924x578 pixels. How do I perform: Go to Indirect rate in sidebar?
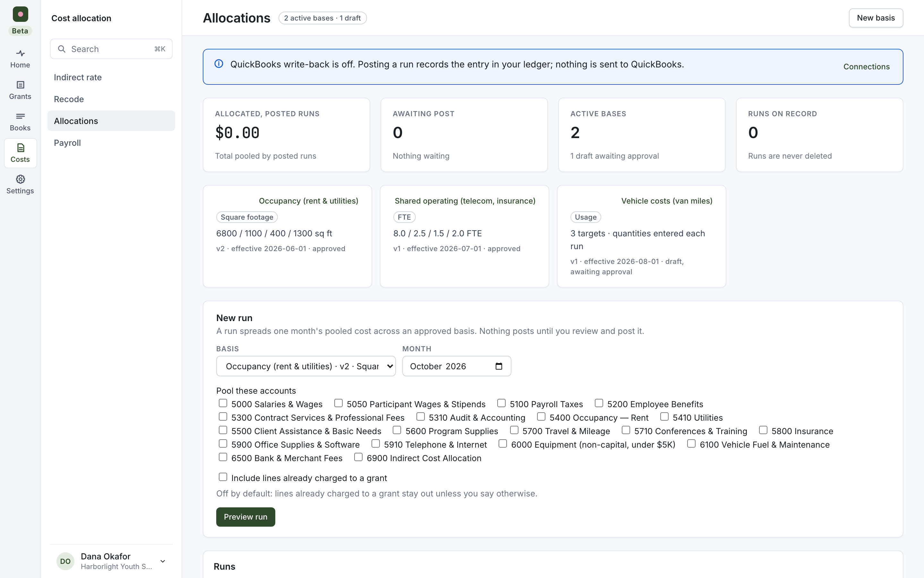click(111, 77)
